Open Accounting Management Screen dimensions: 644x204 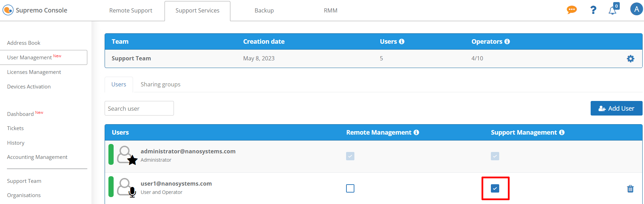(x=37, y=157)
